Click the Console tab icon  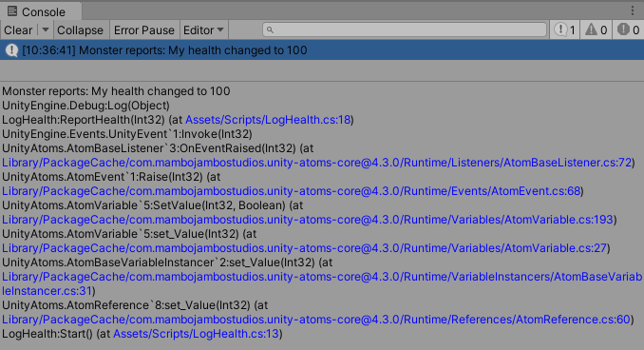coord(12,11)
